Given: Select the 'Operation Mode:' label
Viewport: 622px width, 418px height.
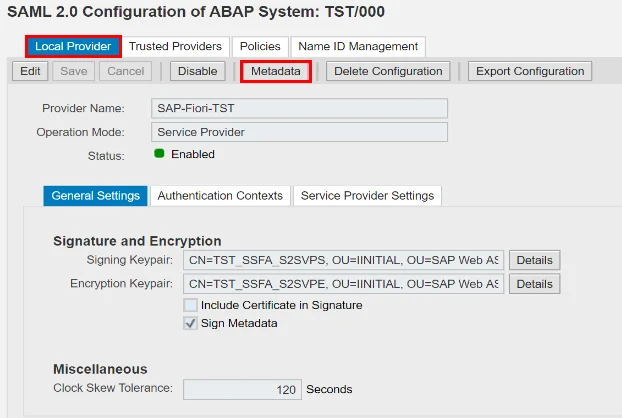Looking at the screenshot, I should [x=81, y=132].
